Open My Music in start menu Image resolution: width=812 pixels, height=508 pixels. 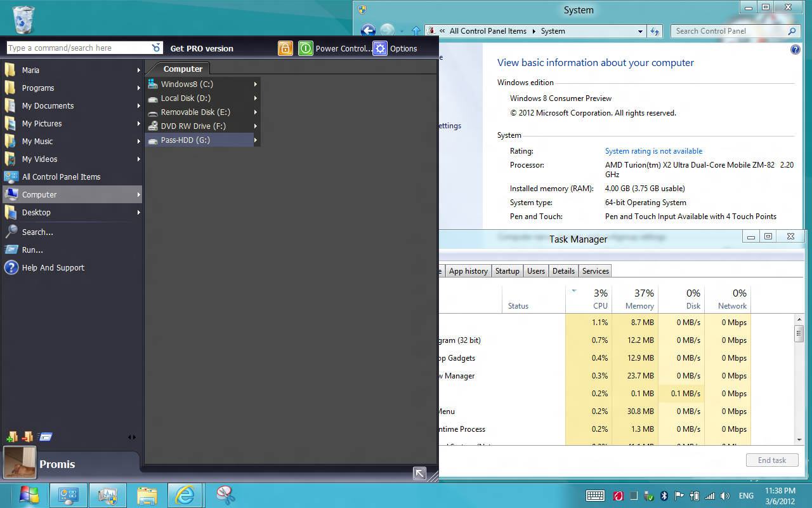point(72,141)
